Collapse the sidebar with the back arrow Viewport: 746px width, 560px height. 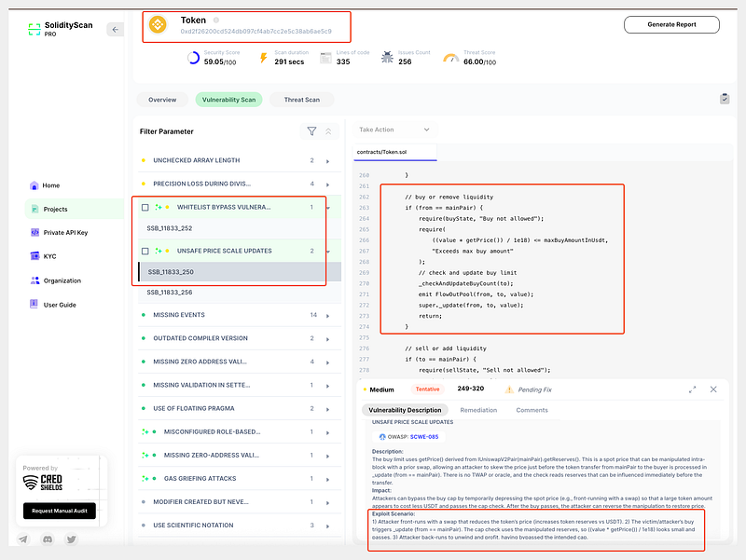[x=115, y=30]
